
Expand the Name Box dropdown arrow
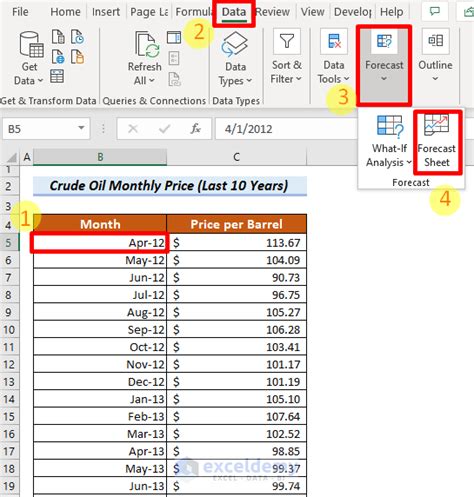tap(81, 128)
